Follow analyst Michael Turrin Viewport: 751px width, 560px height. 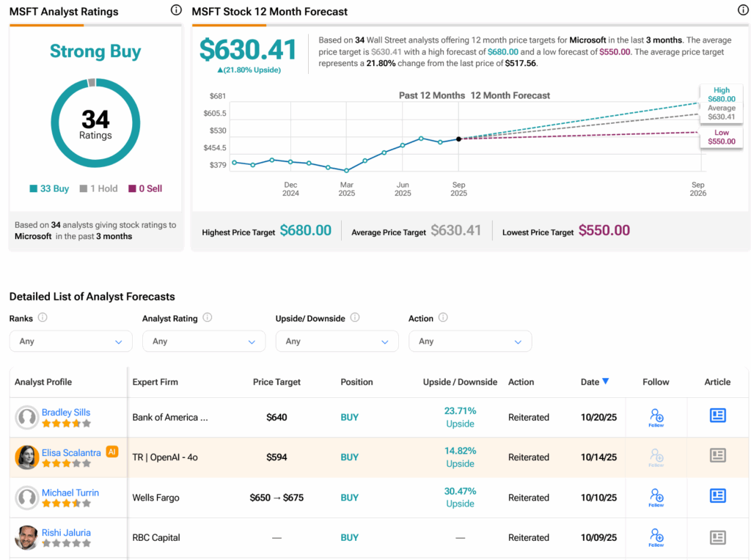[656, 497]
